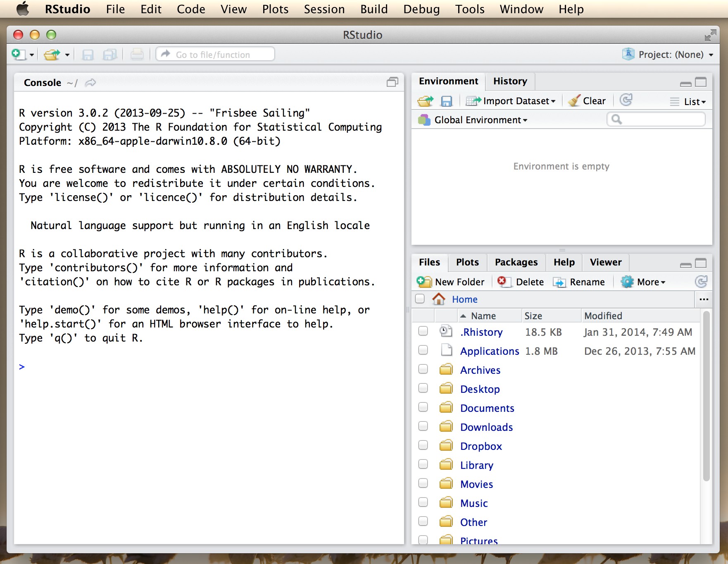Image resolution: width=728 pixels, height=564 pixels.
Task: Click the Save workspace disk icon in Environment
Action: tap(447, 101)
